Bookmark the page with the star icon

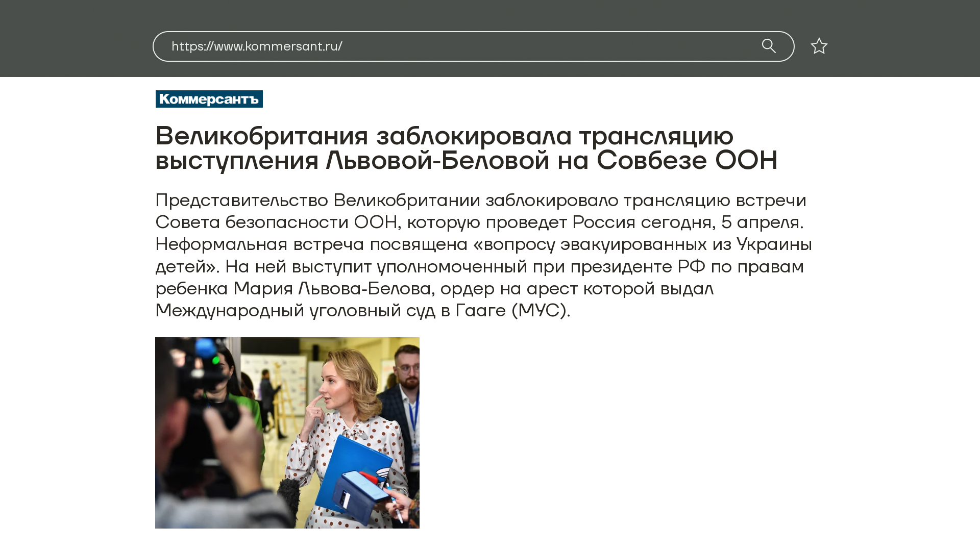(819, 46)
